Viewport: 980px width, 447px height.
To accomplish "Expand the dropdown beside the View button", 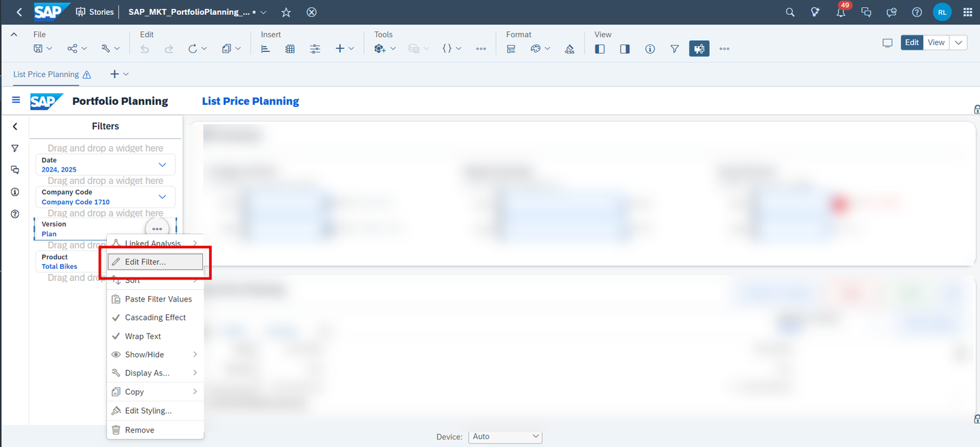I will (958, 42).
